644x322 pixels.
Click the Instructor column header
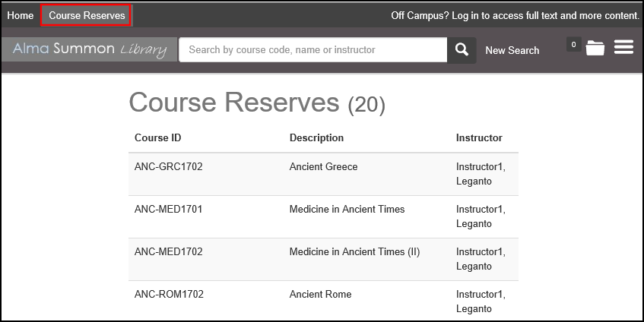[x=479, y=137]
